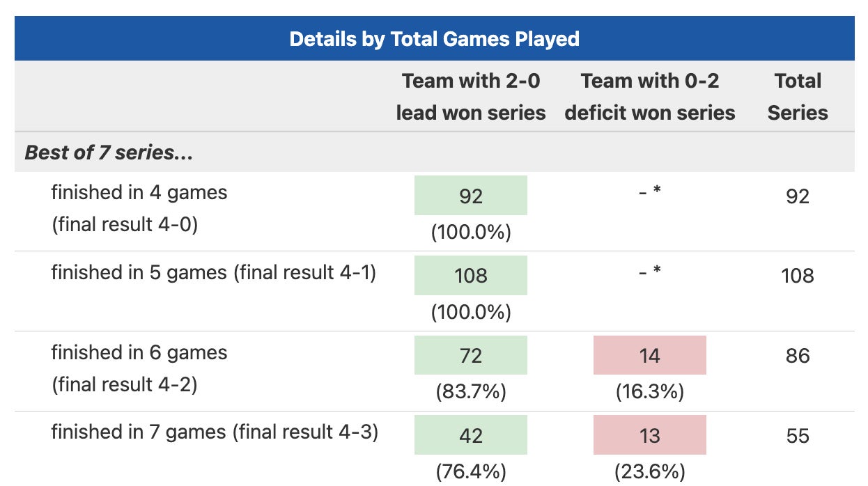Click the green cell showing 92
Viewport: 868px width, 486px height.
[x=471, y=196]
